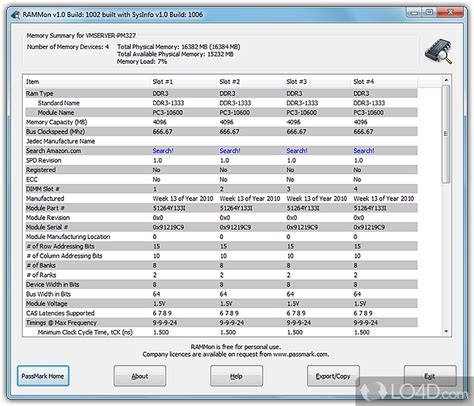Select Search Amazon.com row label

point(54,151)
